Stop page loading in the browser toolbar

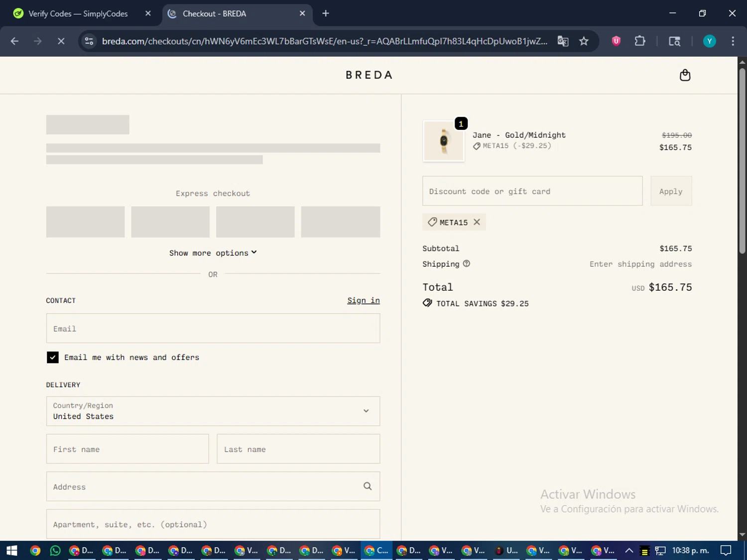point(61,41)
